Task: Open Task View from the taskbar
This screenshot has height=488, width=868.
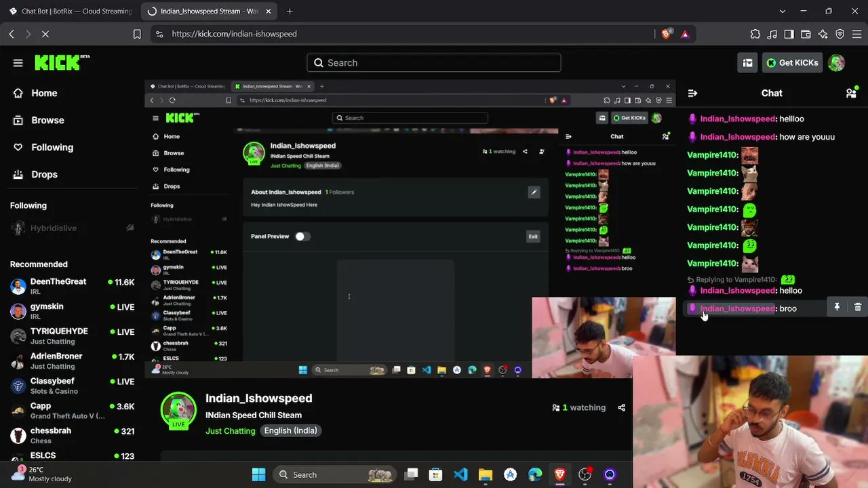Action: click(412, 474)
